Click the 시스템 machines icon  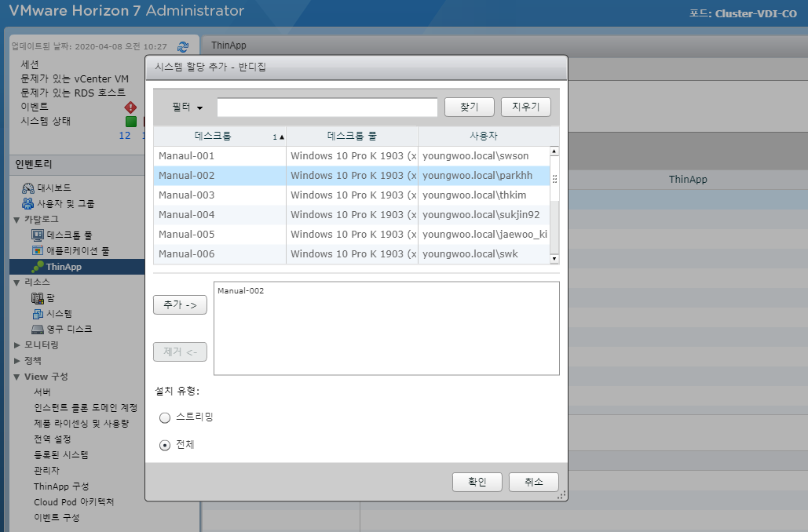click(x=38, y=314)
